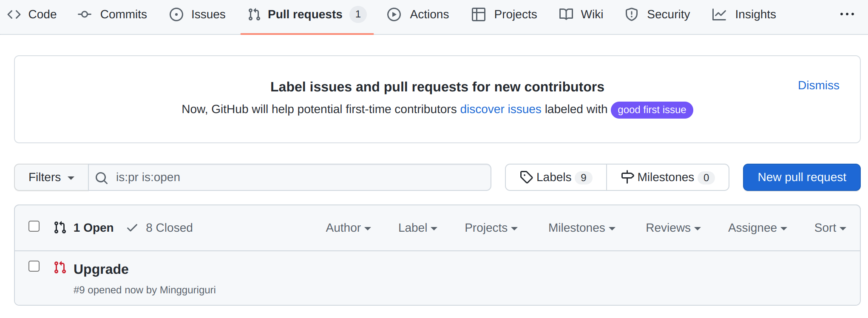This screenshot has height=318, width=868.
Task: Switch to the Pull requests tab
Action: [x=305, y=14]
